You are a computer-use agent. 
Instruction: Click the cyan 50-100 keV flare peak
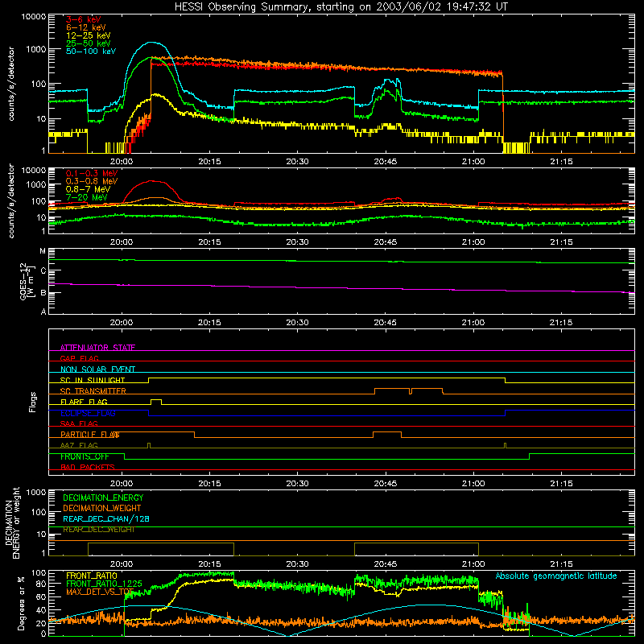tap(151, 43)
